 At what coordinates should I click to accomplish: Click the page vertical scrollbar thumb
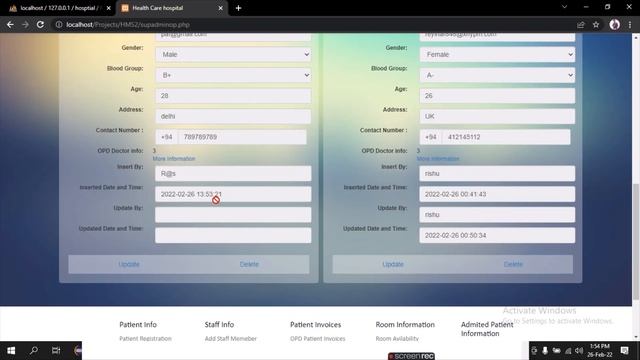pyautogui.click(x=636, y=241)
